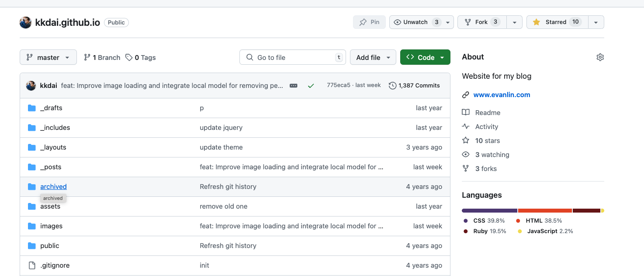Open kkdai author link in commit bar

pos(48,85)
